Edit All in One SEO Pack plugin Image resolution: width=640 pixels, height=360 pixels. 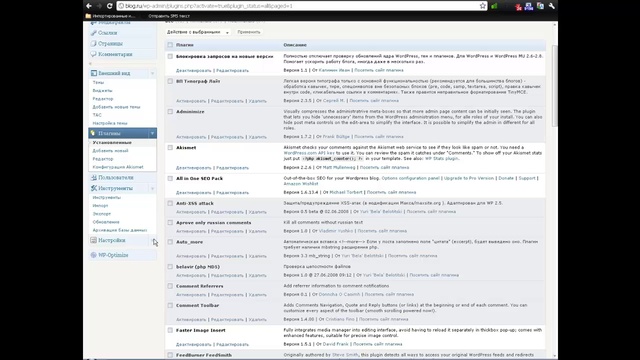(x=232, y=192)
